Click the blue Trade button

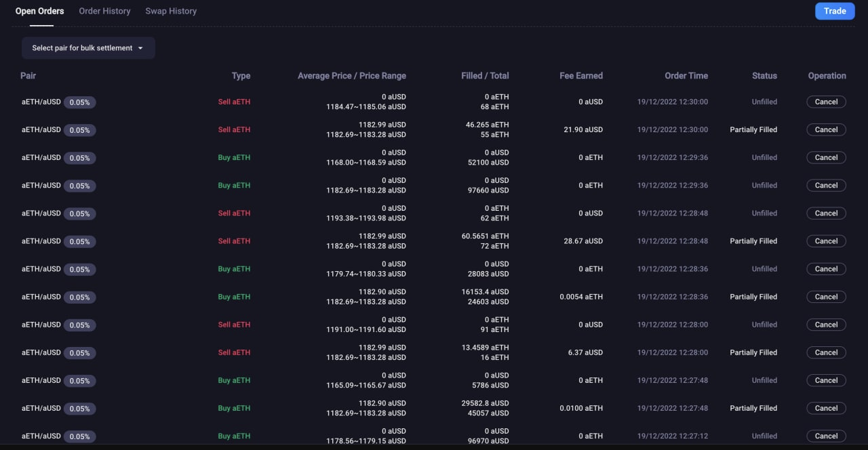tap(834, 11)
